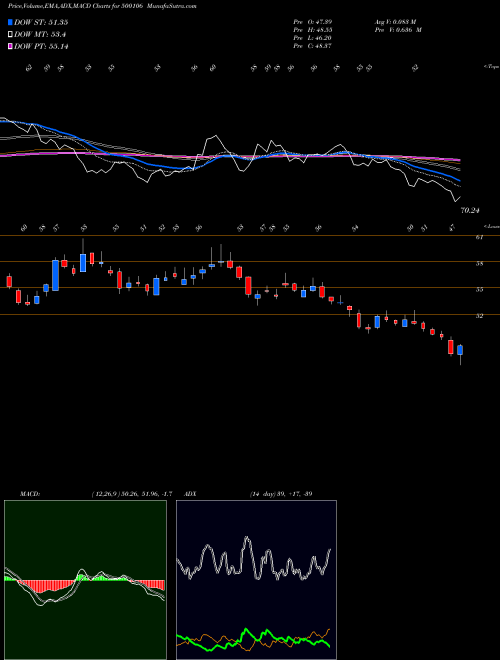Viewport: 500px width, 660px height.
Task: Click the 'Pre V: 0.636 M' volume value
Action: click(398, 30)
